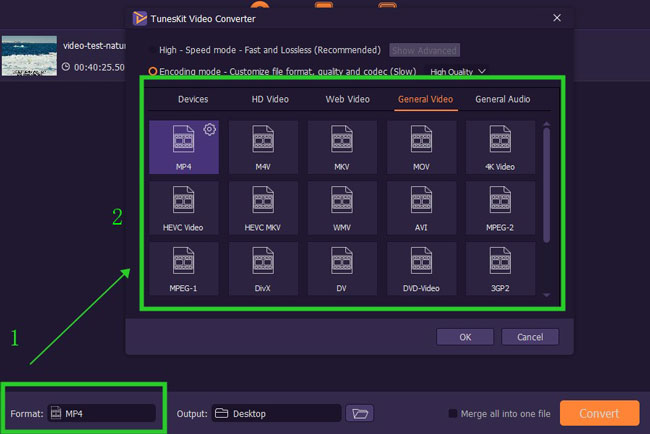Choose the MPEG-2 format
The height and width of the screenshot is (434, 650).
(x=500, y=208)
